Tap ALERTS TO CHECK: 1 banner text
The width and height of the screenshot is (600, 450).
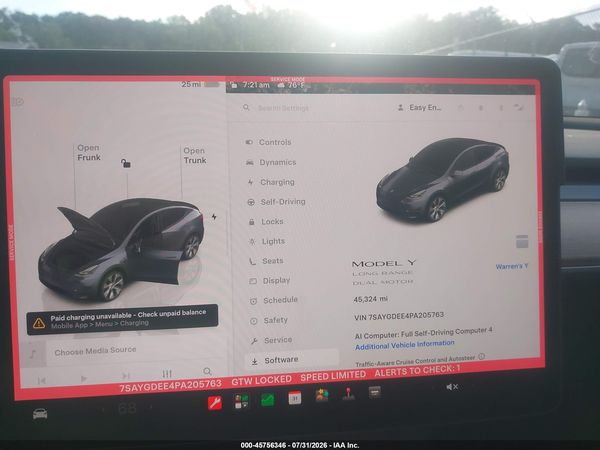point(417,371)
